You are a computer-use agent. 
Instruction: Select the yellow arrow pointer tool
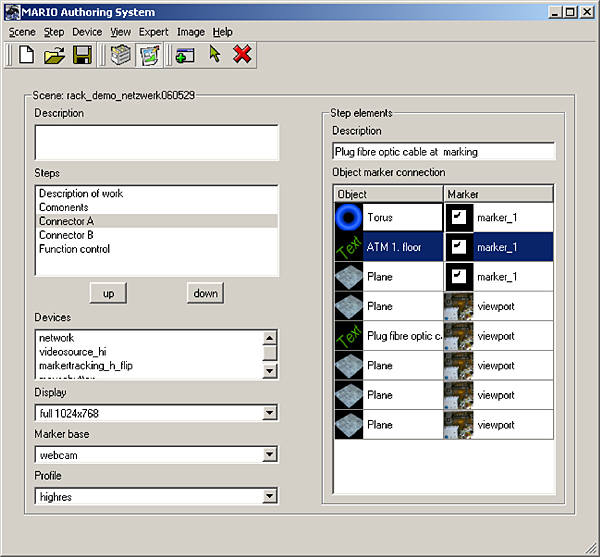pyautogui.click(x=215, y=54)
